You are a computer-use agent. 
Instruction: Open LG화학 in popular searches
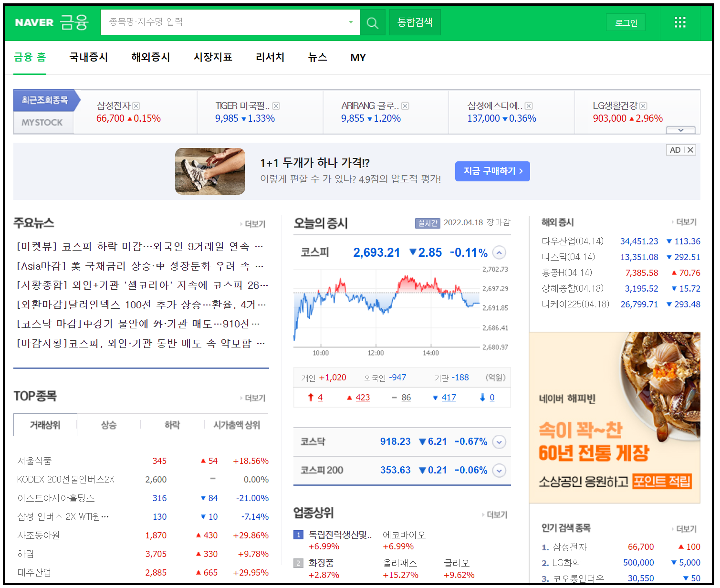pos(566,563)
